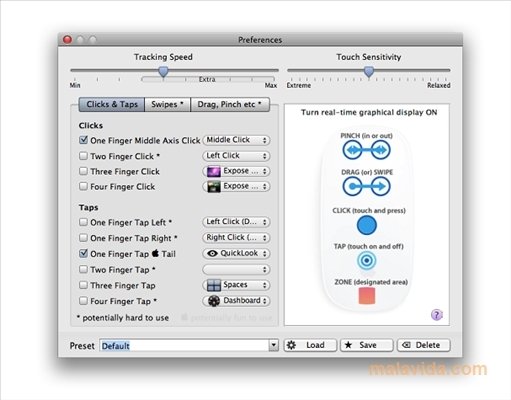Click the DRAG or SWIPE arrow icon
The image size is (511, 400).
point(366,186)
